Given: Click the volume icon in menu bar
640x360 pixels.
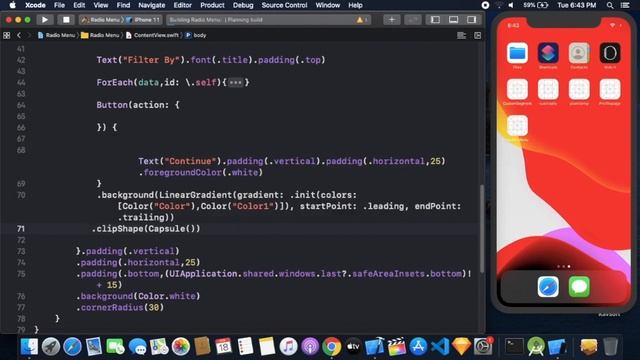Looking at the screenshot, I should click(x=511, y=5).
